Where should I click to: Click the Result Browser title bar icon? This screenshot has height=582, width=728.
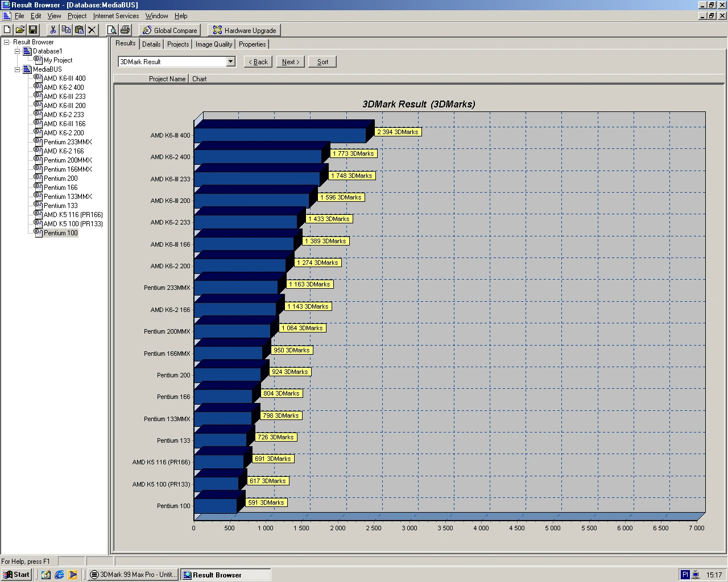point(6,5)
